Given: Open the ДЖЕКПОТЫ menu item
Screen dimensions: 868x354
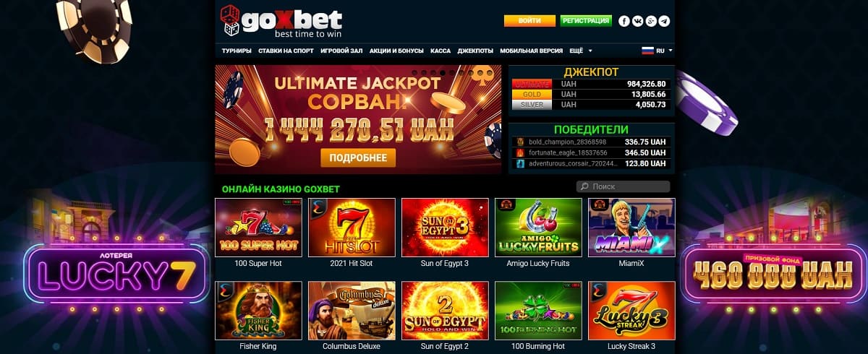Looking at the screenshot, I should [x=475, y=51].
